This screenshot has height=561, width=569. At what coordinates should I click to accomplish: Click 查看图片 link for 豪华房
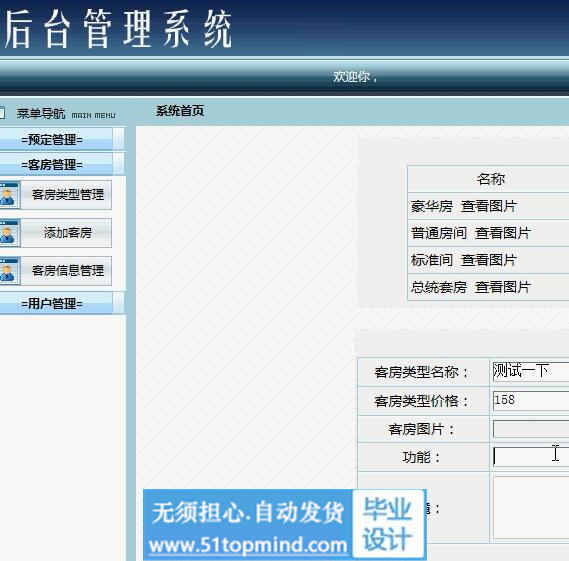point(488,206)
